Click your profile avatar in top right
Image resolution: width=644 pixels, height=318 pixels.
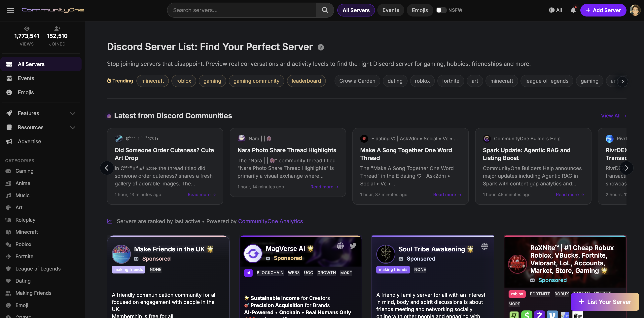coord(635,10)
